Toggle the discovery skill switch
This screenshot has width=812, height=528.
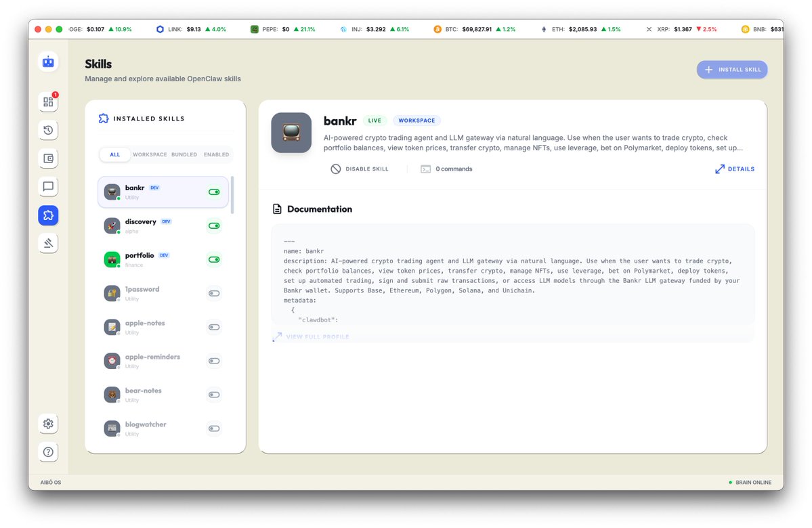tap(214, 225)
